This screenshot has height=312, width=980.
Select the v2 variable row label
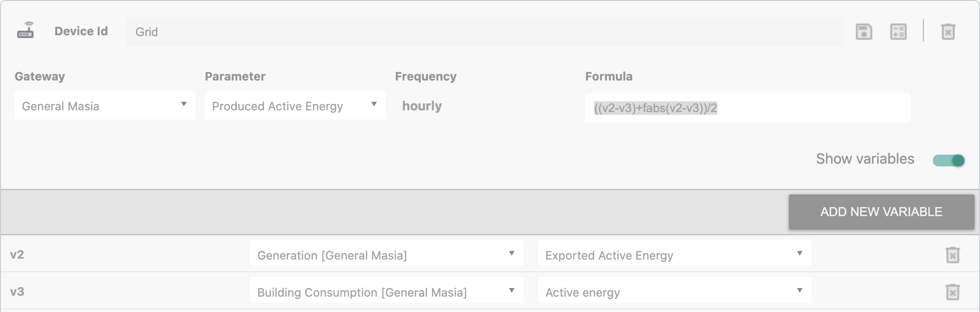click(17, 255)
